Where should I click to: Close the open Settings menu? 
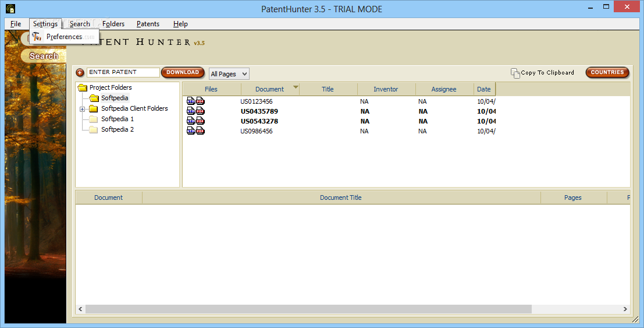click(x=45, y=24)
